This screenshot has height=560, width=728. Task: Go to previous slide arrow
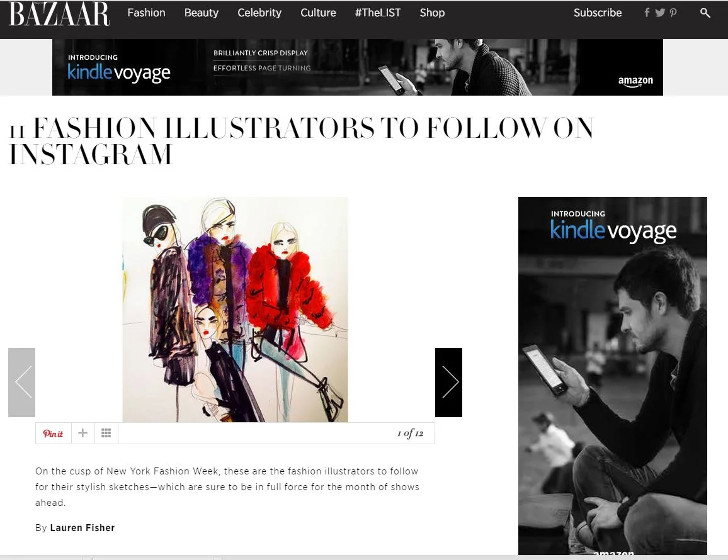22,383
